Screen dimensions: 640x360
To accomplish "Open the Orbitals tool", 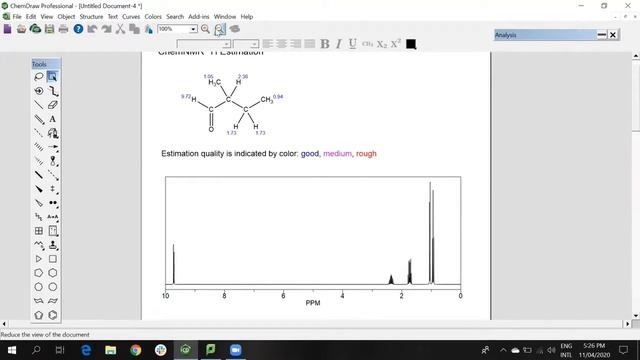I will click(x=53, y=161).
